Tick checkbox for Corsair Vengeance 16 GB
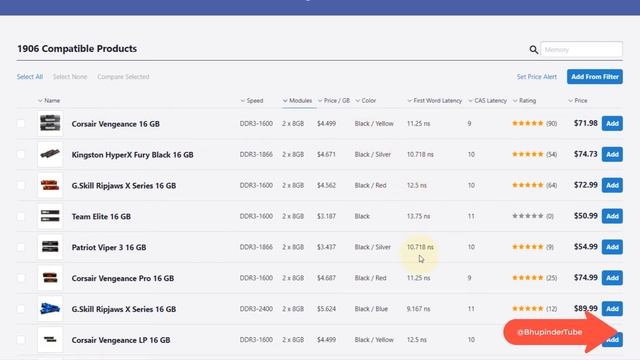Viewport: 640px width, 360px height. click(x=21, y=123)
